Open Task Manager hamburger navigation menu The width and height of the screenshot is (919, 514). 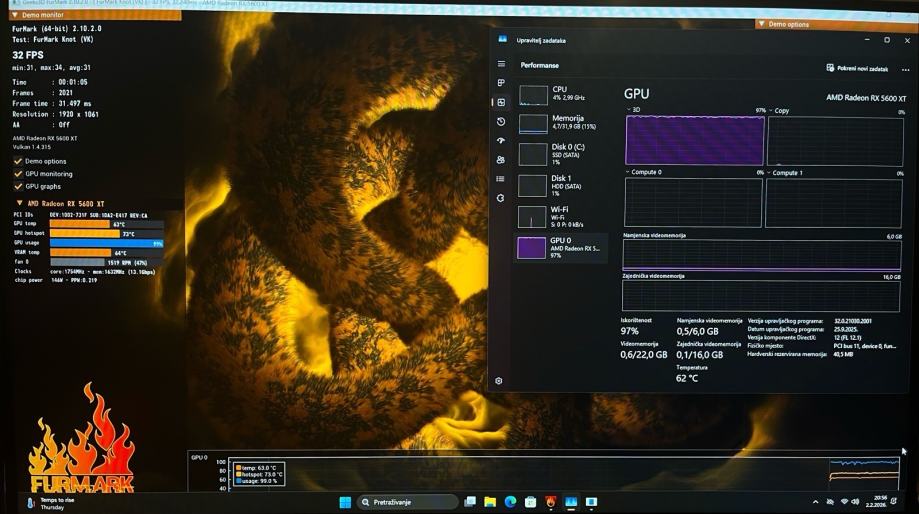coord(501,64)
